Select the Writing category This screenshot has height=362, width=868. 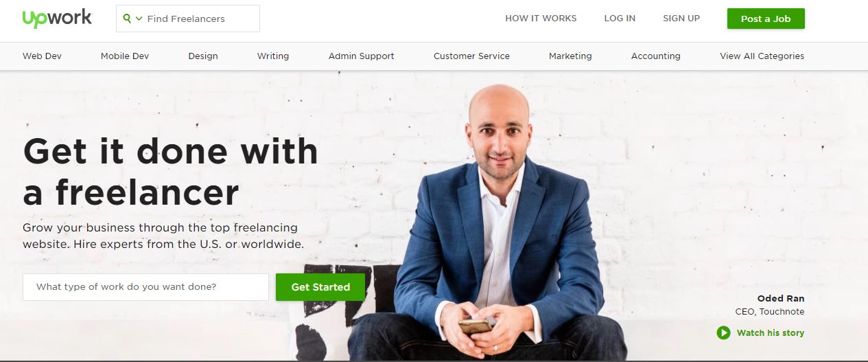273,56
